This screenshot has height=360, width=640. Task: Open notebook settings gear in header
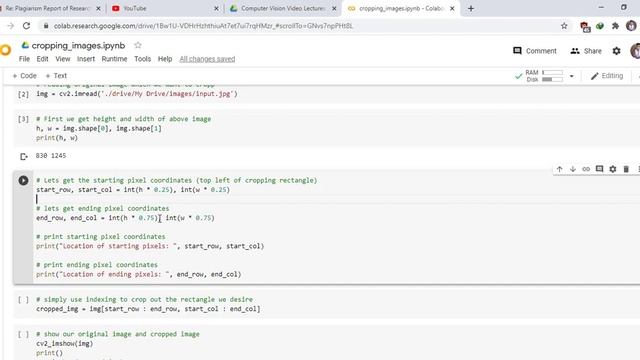(x=616, y=51)
